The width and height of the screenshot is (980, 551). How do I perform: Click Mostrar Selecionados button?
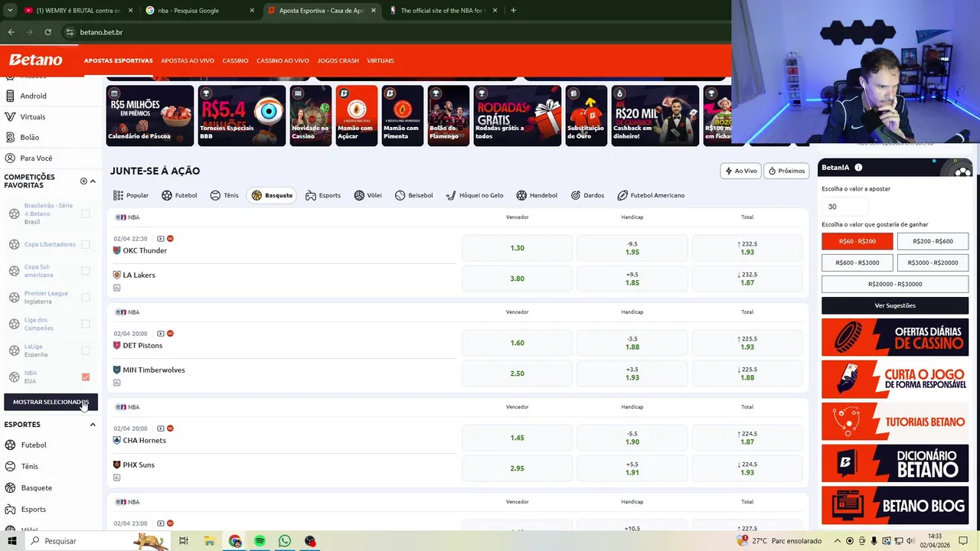click(x=51, y=402)
